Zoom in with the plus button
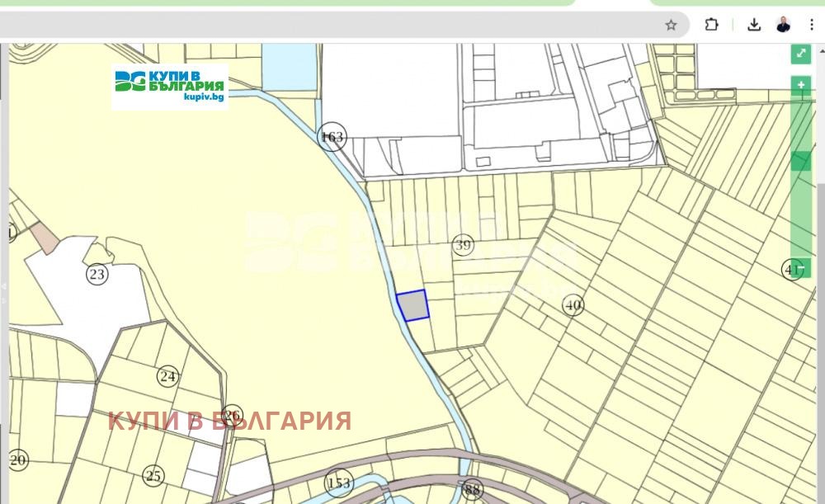Viewport: 825px width, 504px height. [800, 85]
